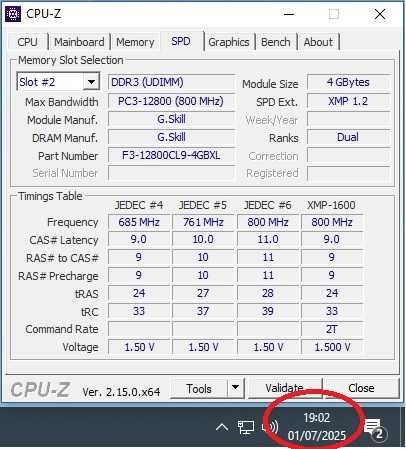Switch to the Mainboard tab
Image resolution: width=406 pixels, height=449 pixels.
coord(79,42)
